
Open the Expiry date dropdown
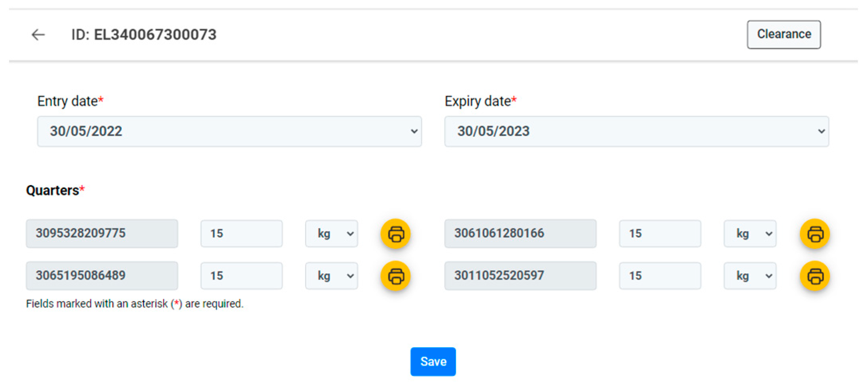pos(636,132)
